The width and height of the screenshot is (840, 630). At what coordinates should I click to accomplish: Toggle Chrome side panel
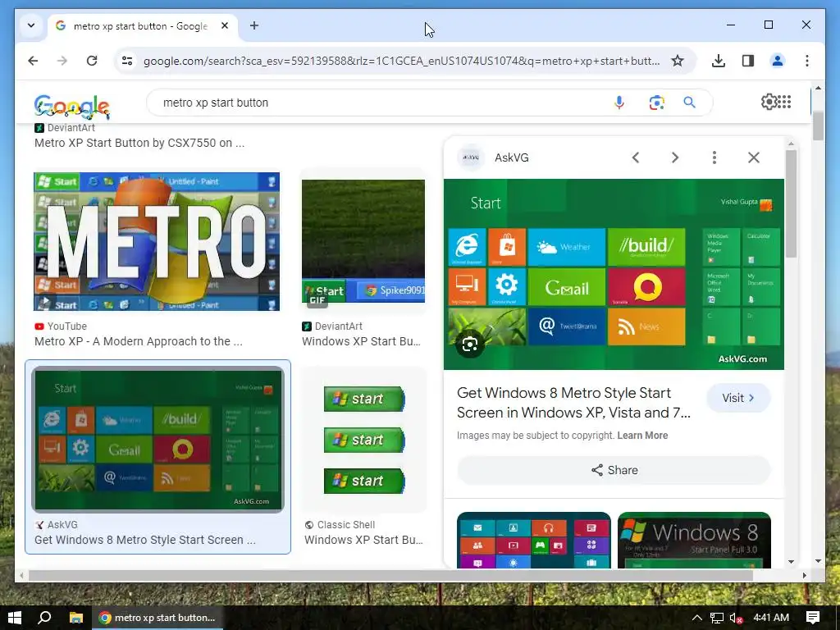[748, 61]
